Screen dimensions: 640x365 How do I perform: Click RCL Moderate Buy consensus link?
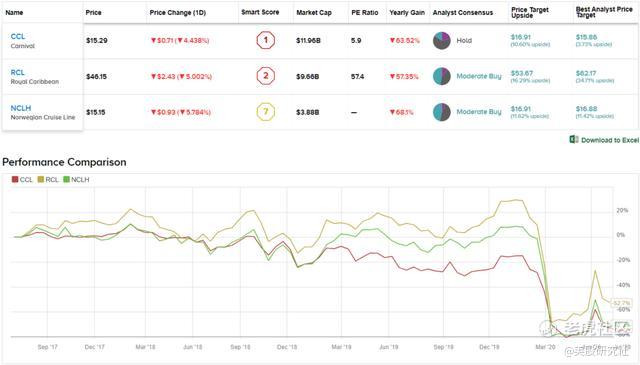click(479, 76)
